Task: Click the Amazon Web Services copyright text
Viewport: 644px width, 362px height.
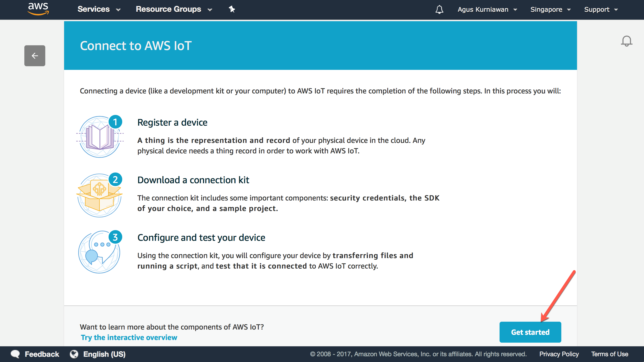Action: point(418,354)
